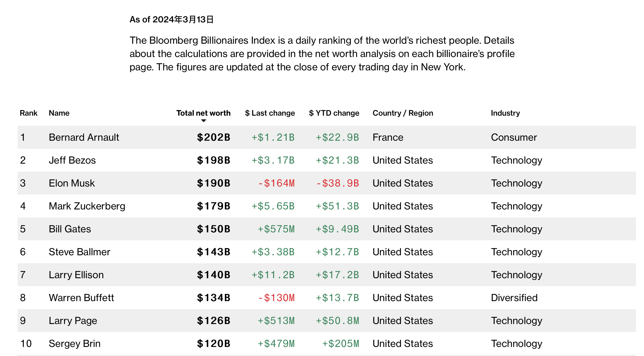Click Bernard Arnault's $202B net worth
This screenshot has width=644, height=356.
(214, 137)
